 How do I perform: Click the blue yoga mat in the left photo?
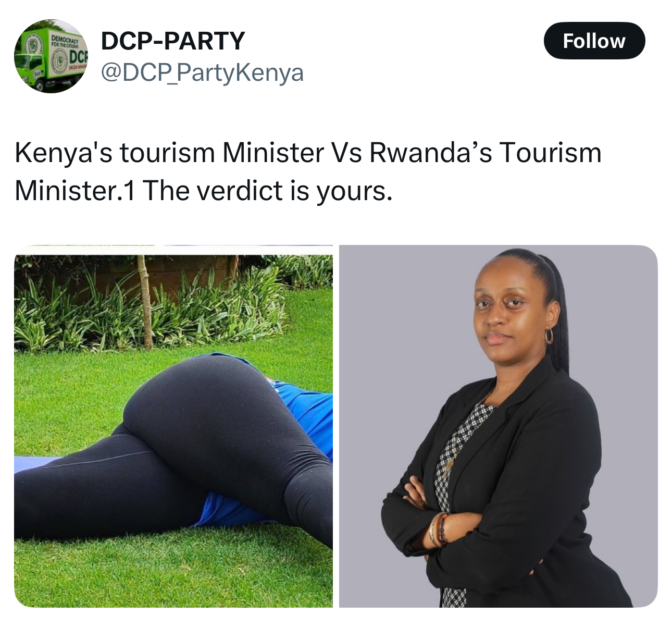[x=36, y=463]
